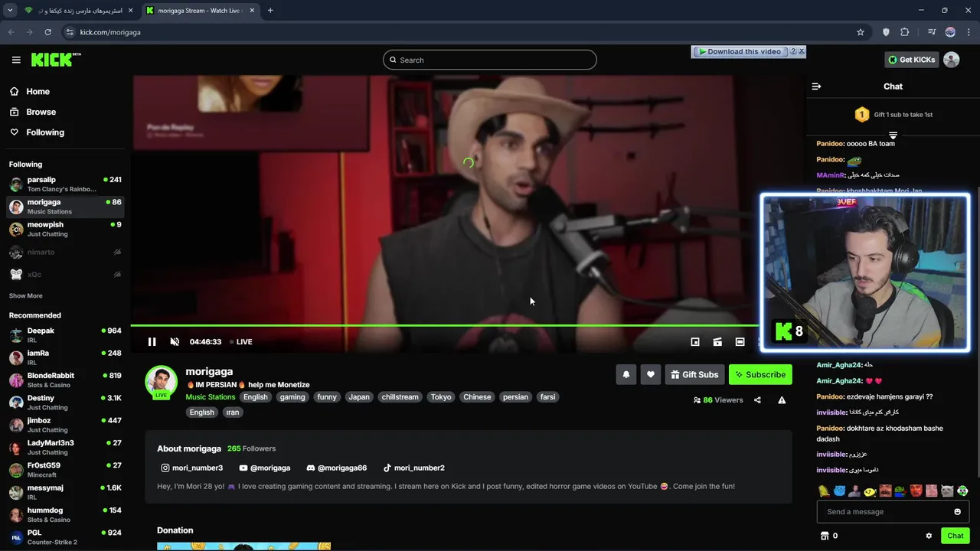Collapse the chat panel
The height and width of the screenshot is (551, 980).
tap(816, 86)
